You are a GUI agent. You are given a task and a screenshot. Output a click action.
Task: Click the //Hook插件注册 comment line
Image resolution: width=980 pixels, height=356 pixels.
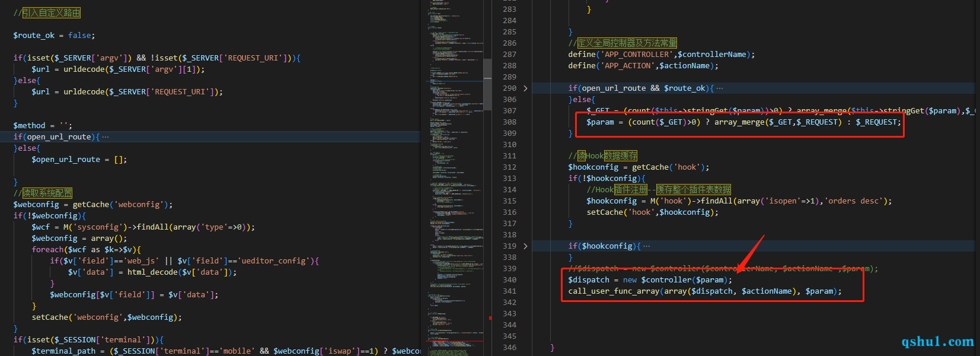pos(659,190)
